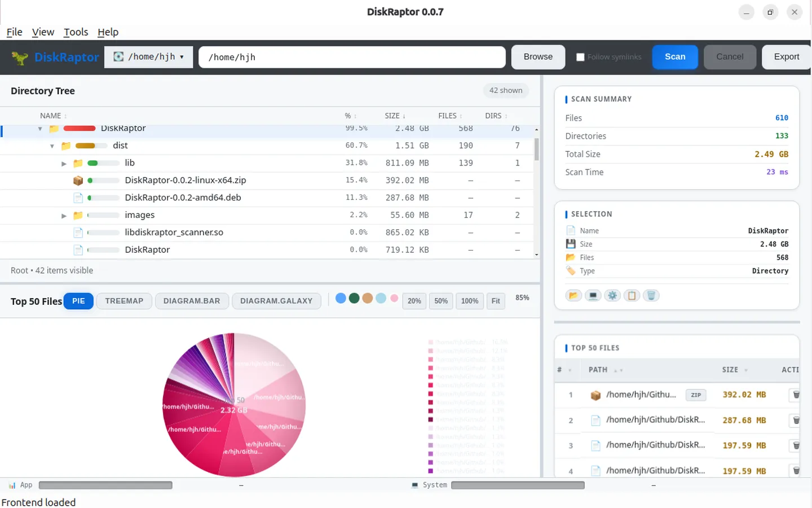Click box icon in Top 50 row 1
Screen dimensions: 812x508
point(595,395)
